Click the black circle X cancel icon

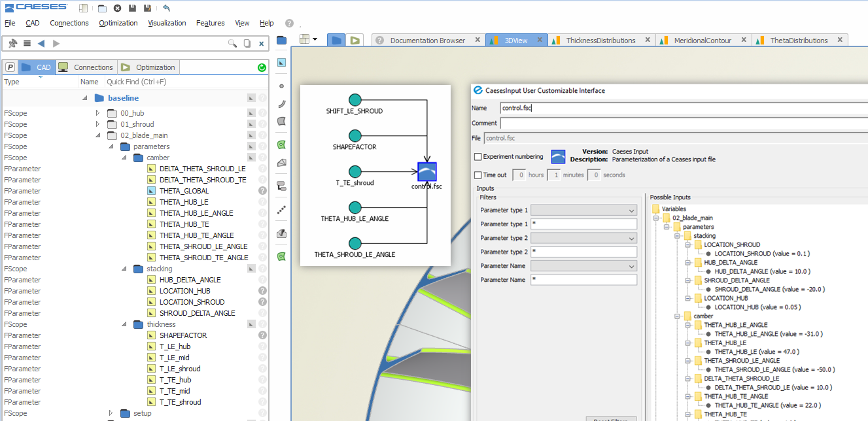click(117, 8)
